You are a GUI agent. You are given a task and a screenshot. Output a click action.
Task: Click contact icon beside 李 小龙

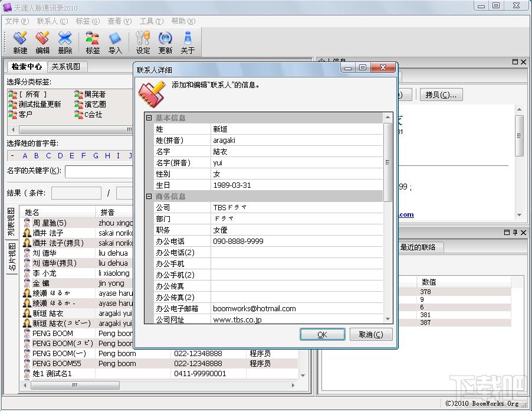point(27,273)
